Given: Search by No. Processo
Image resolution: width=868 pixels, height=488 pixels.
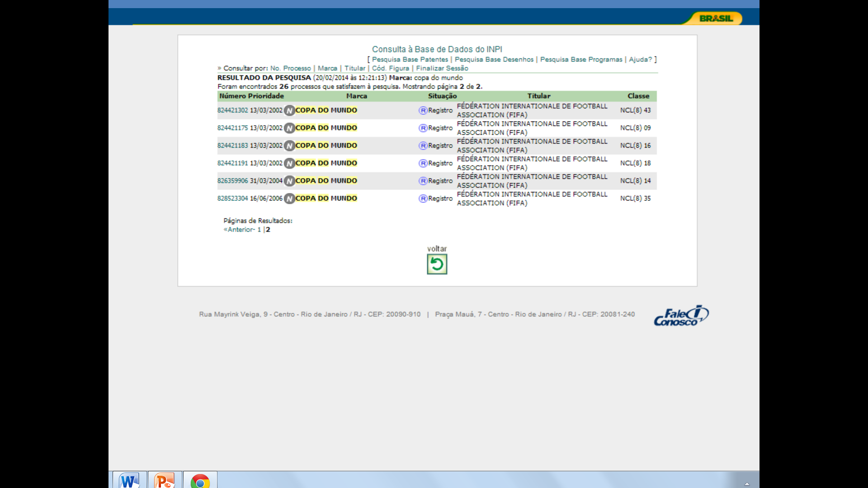Looking at the screenshot, I should click(290, 68).
